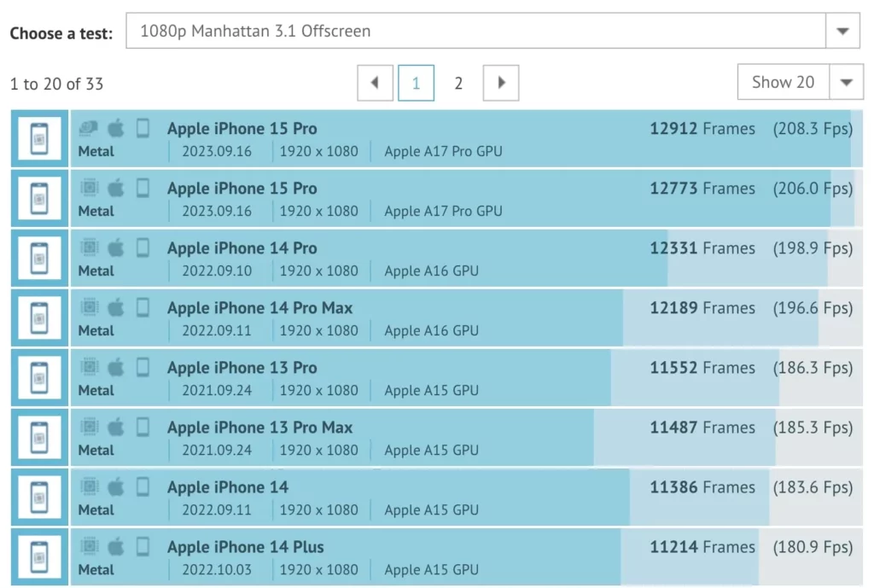
Task: Click the 1080p Manhattan 3.1 Offscreen combo box
Action: point(492,32)
